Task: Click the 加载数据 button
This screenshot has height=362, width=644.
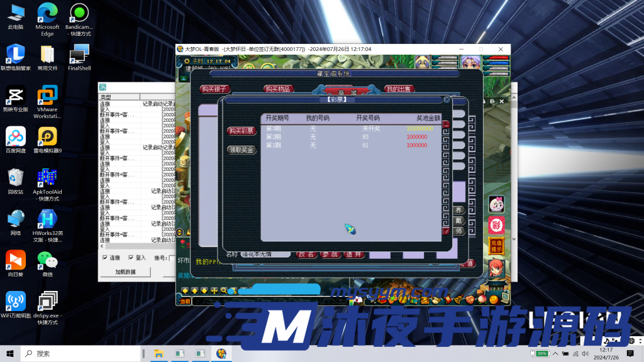Action: 125,272
